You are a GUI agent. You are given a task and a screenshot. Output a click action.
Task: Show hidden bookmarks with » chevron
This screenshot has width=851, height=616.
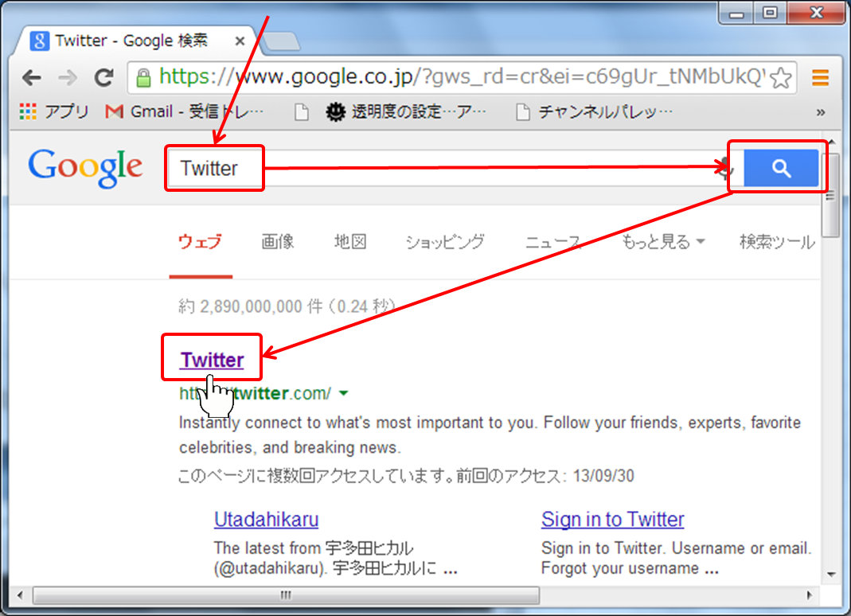point(821,112)
